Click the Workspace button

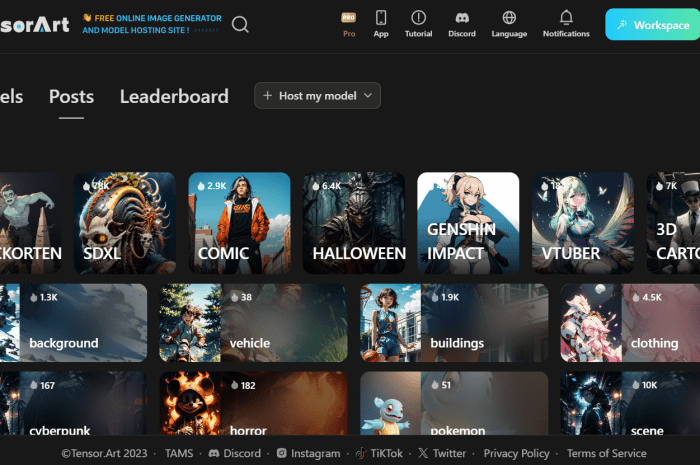coord(653,25)
